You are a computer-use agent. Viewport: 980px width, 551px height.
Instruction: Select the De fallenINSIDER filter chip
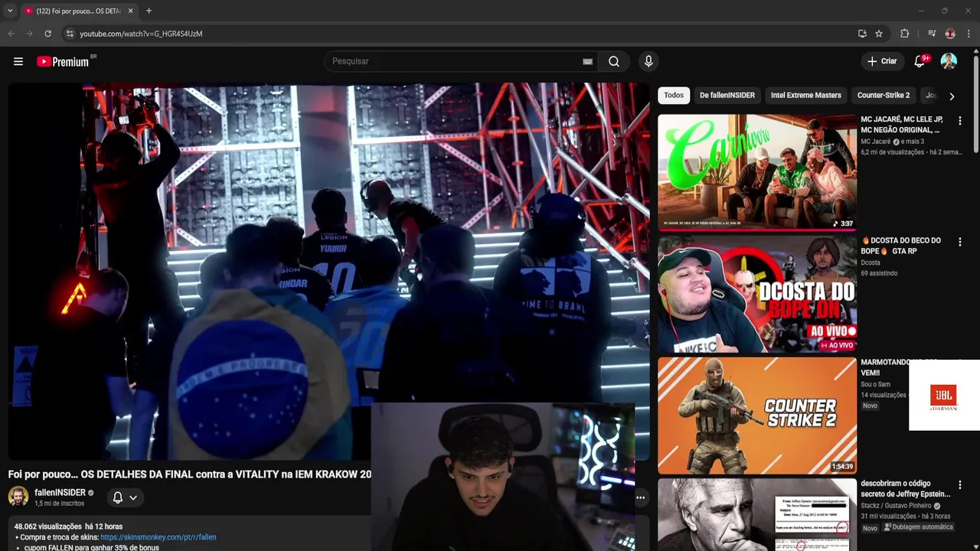tap(727, 96)
